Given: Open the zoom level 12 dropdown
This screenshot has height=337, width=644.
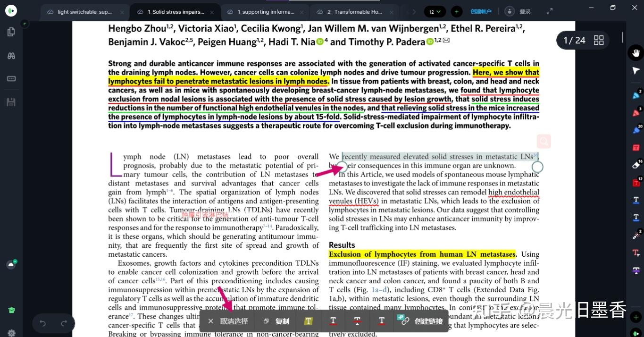Looking at the screenshot, I should [x=435, y=11].
